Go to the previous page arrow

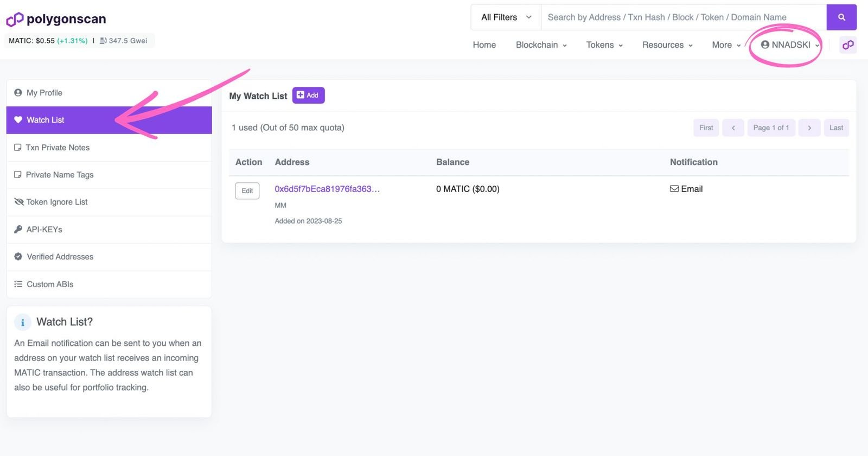click(x=733, y=128)
